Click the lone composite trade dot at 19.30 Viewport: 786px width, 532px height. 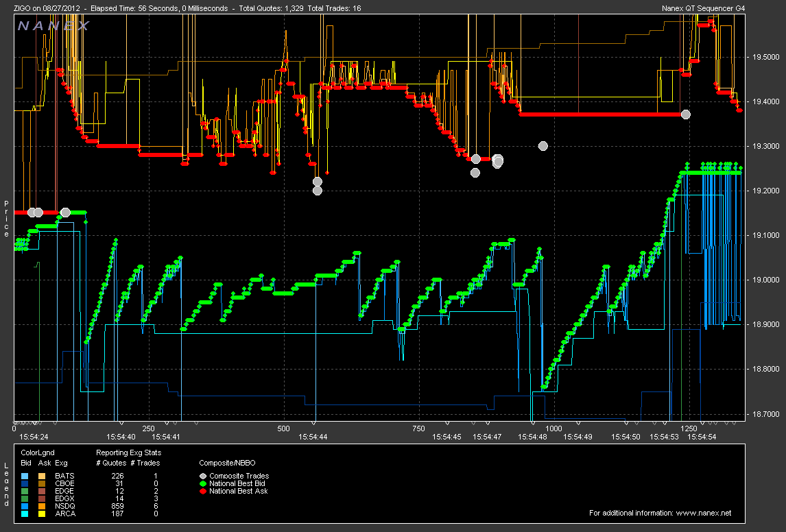[x=543, y=146]
